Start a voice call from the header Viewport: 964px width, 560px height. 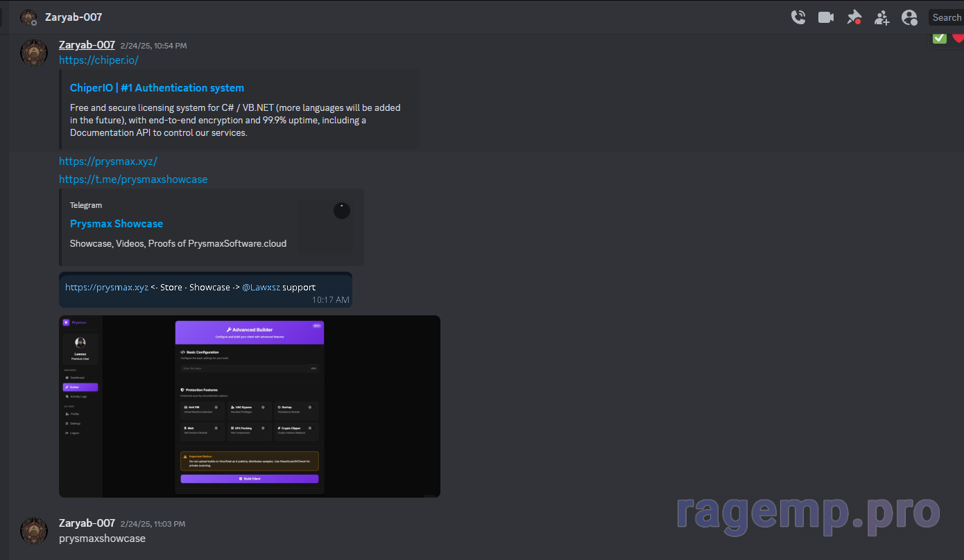798,17
